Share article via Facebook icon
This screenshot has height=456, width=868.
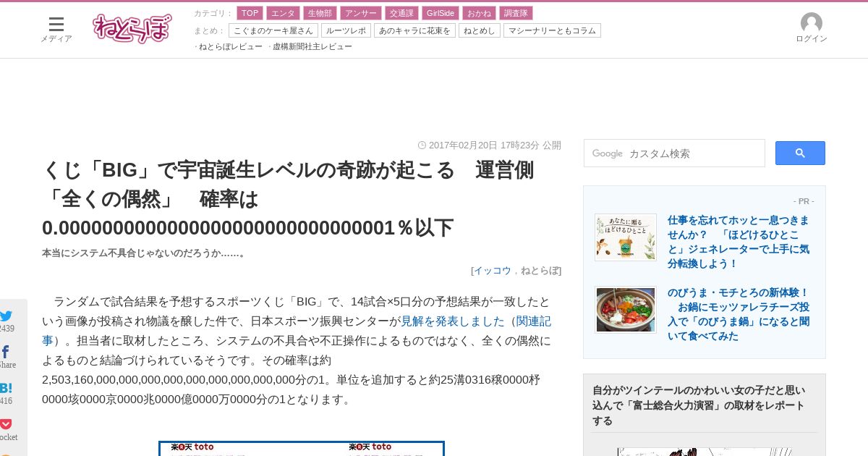6,352
